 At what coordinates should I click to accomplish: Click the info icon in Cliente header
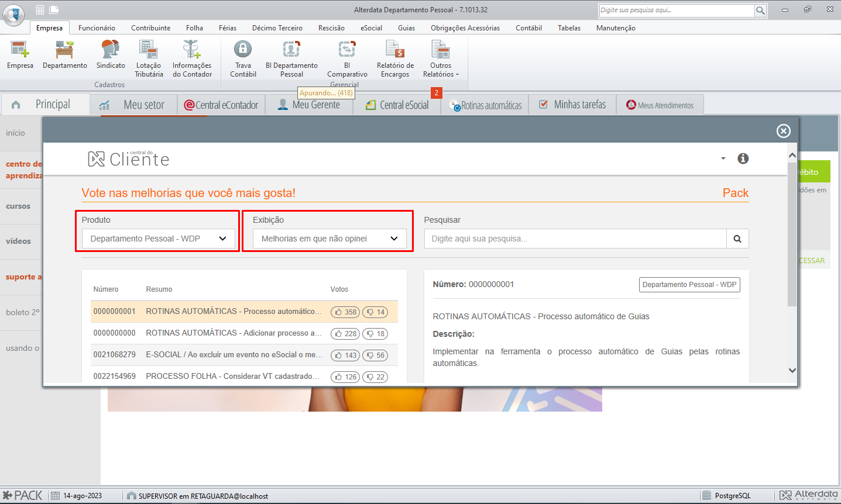743,158
